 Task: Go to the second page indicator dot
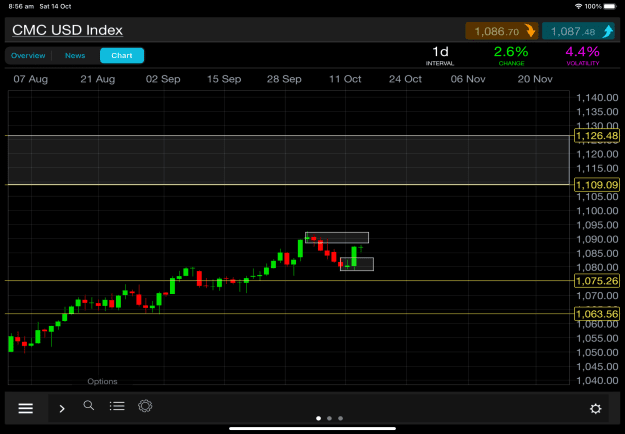[x=329, y=418]
